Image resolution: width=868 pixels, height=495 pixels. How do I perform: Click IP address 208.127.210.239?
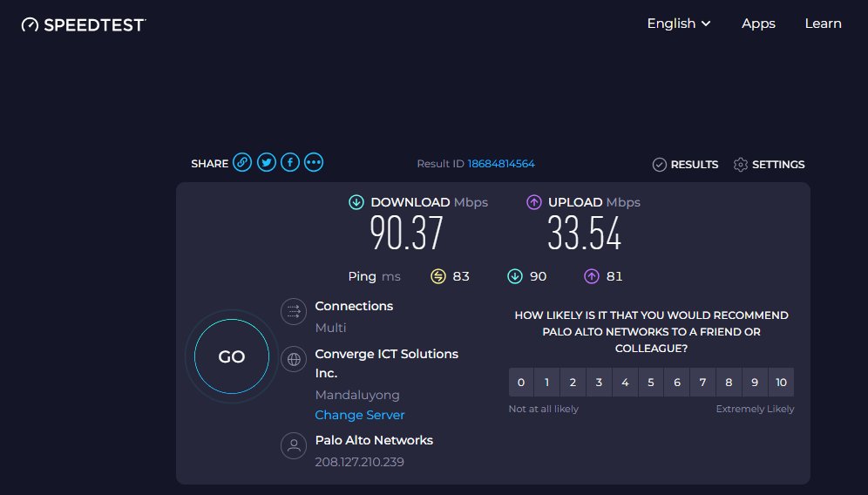(x=360, y=462)
